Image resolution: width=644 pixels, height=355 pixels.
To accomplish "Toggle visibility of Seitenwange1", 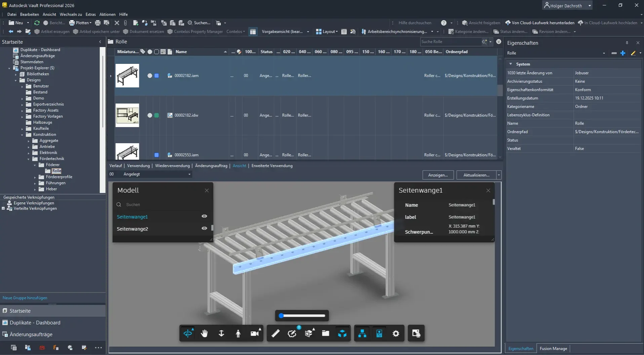I will 204,216.
